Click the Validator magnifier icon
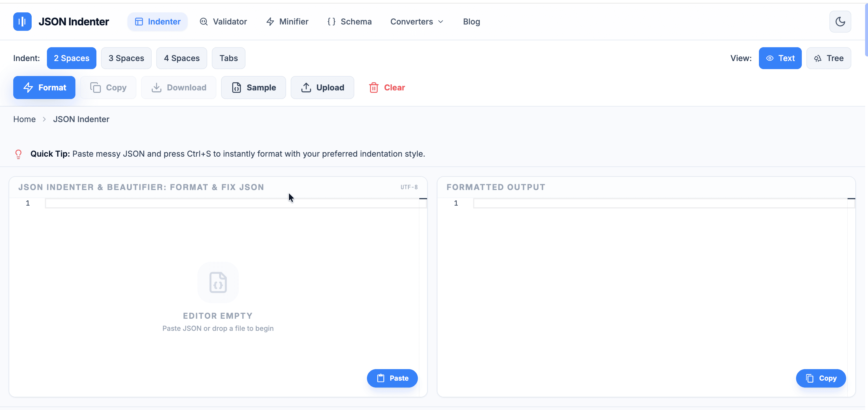The image size is (868, 410). coord(204,21)
